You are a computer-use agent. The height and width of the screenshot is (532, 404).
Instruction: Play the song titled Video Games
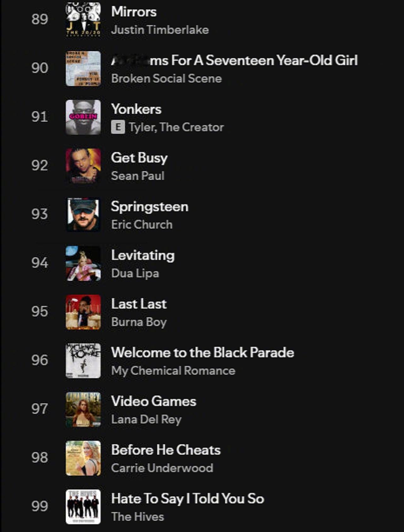[154, 402]
